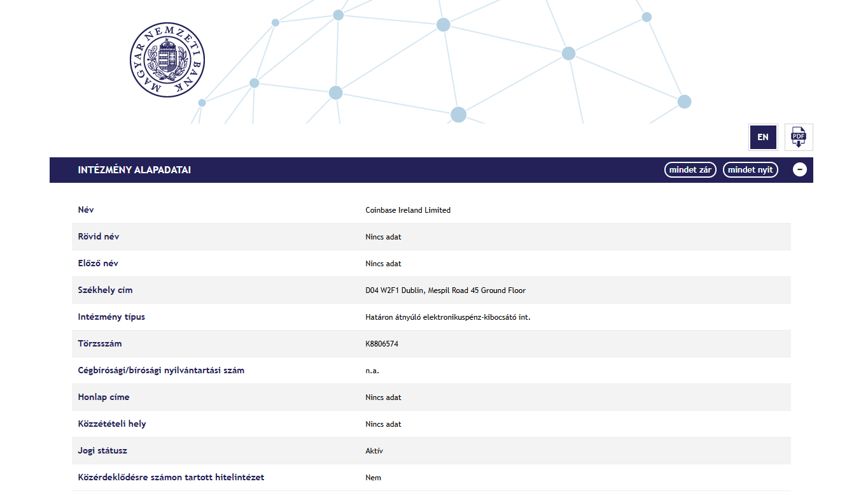Select the Dublin Mespil Road address value
The height and width of the screenshot is (500, 868).
[445, 290]
